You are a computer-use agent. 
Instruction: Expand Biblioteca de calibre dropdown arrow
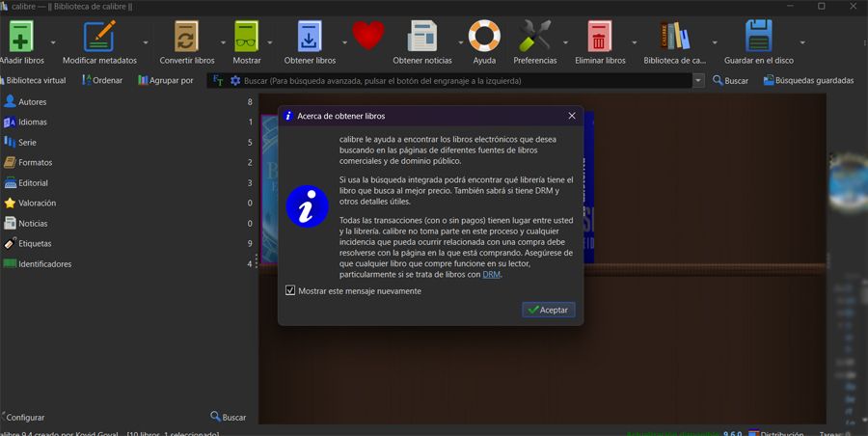point(715,42)
